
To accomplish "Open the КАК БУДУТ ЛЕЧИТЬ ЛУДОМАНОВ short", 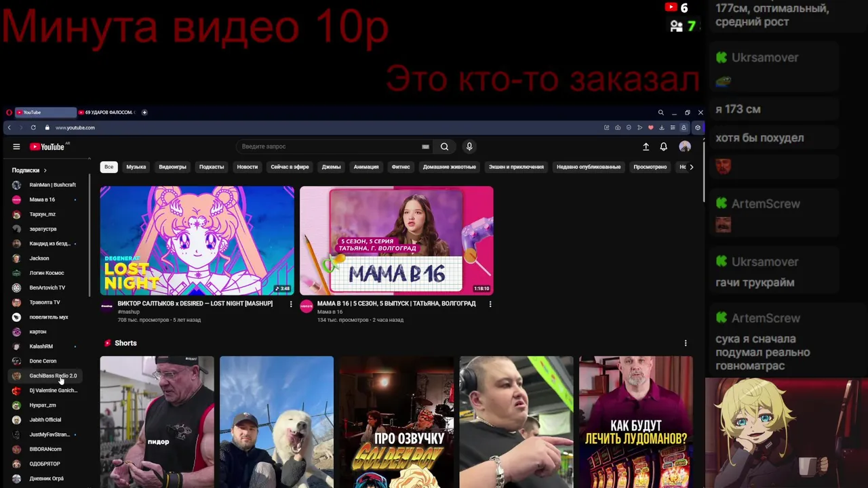I will [x=636, y=422].
